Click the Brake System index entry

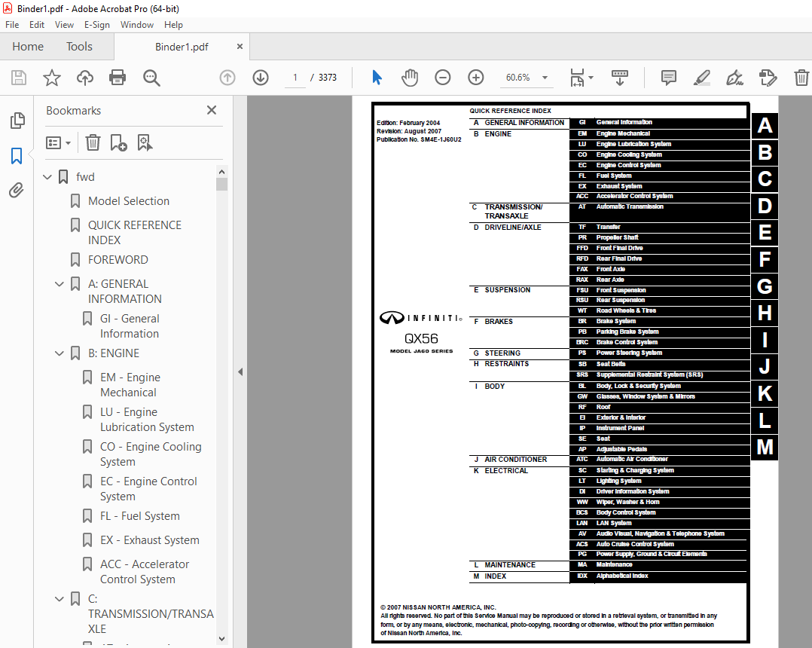(615, 321)
